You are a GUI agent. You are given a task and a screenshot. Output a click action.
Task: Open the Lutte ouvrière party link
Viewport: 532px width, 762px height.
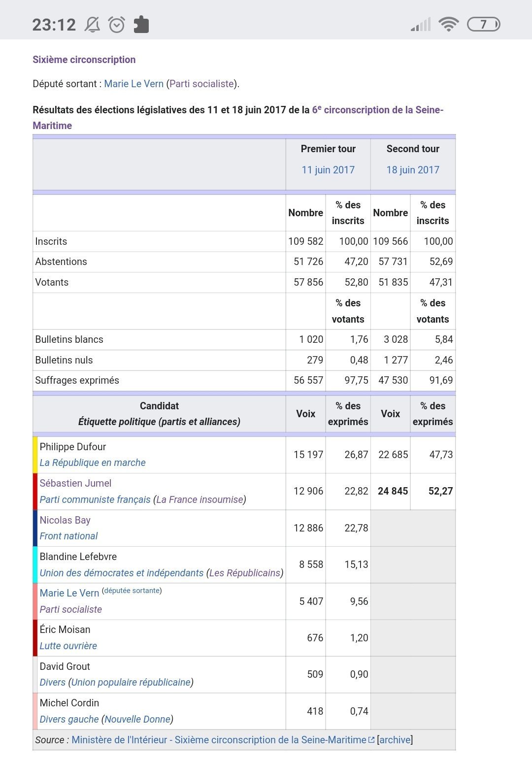tap(68, 646)
